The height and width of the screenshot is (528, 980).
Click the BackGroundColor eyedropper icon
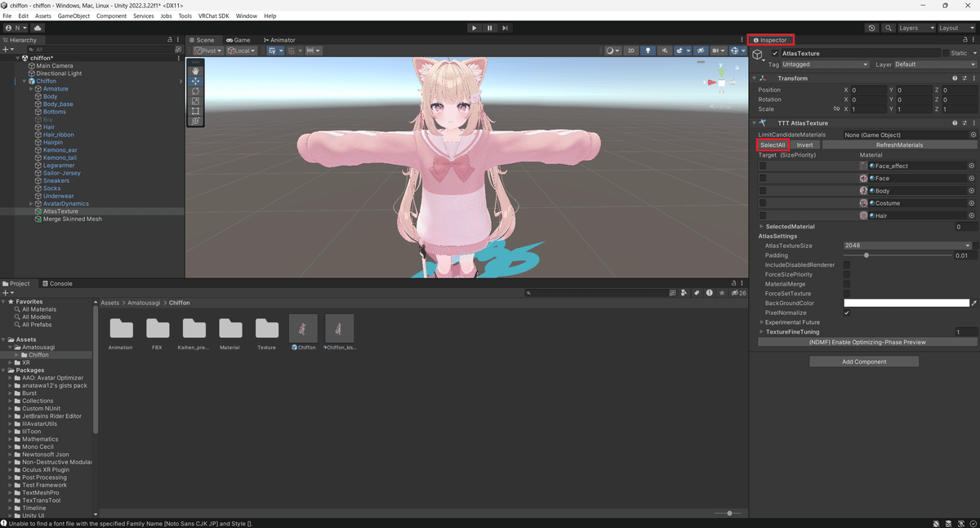point(973,304)
